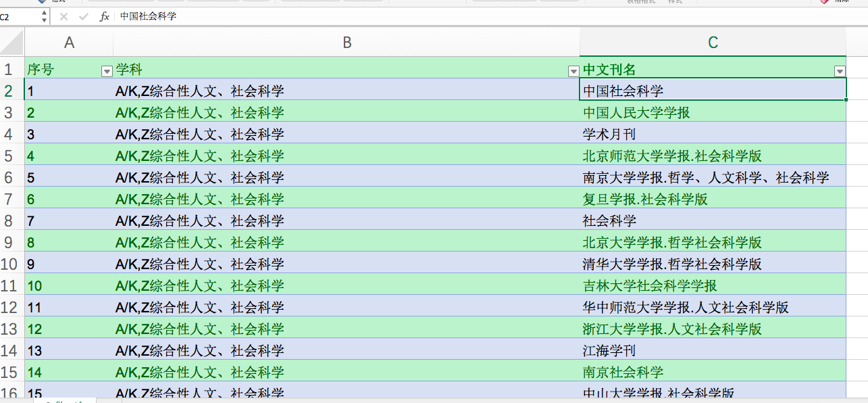
Task: Click 学科 cell in row 7
Action: click(x=347, y=199)
